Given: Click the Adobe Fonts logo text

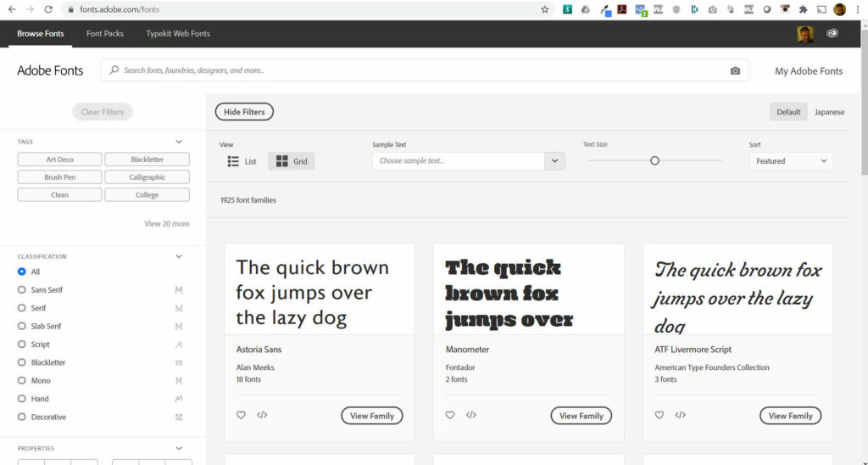Looking at the screenshot, I should 50,71.
